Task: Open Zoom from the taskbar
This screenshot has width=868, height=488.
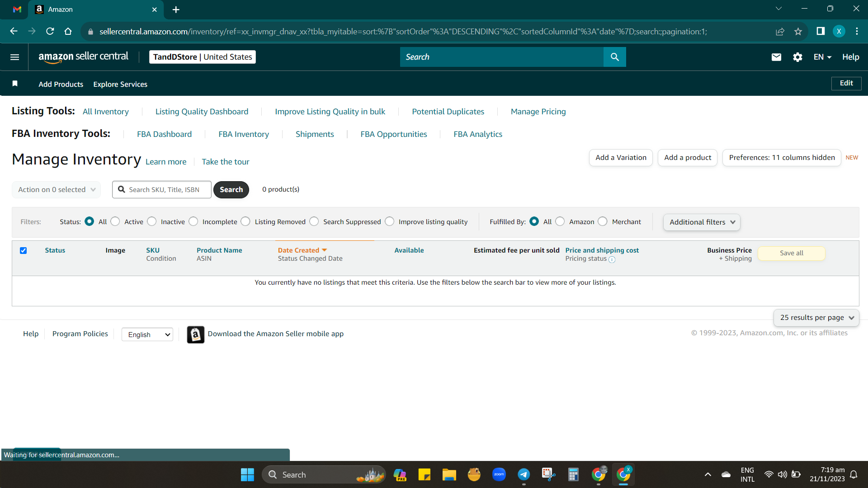Action: [x=499, y=474]
